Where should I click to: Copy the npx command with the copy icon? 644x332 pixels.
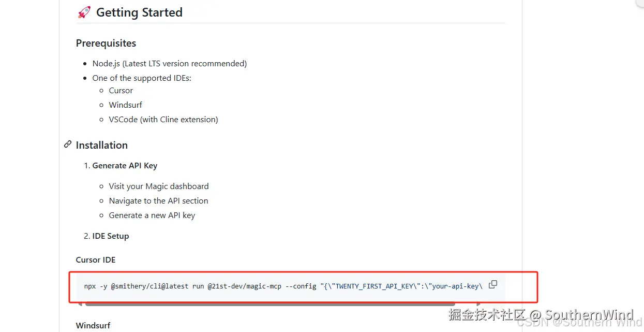(x=493, y=284)
